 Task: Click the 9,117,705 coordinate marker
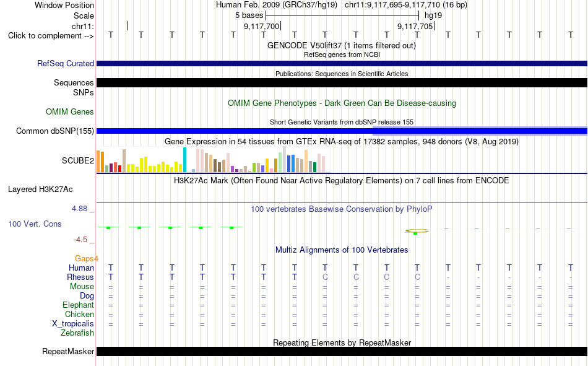[415, 26]
